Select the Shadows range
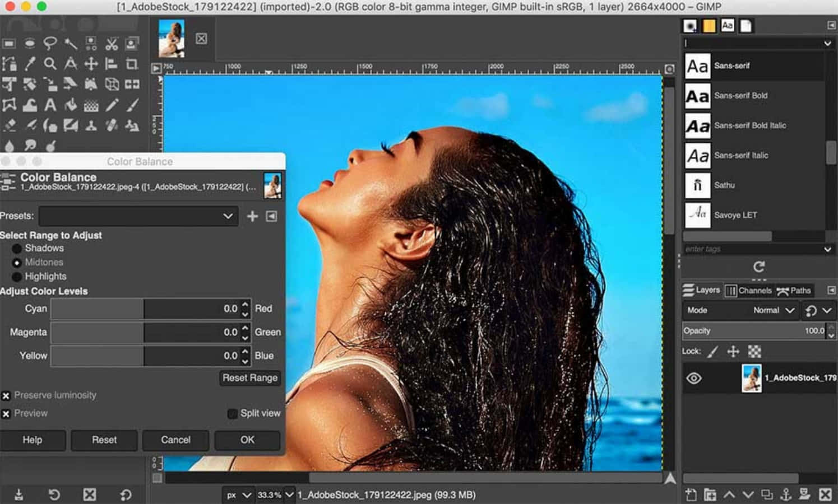This screenshot has width=838, height=504. point(17,248)
